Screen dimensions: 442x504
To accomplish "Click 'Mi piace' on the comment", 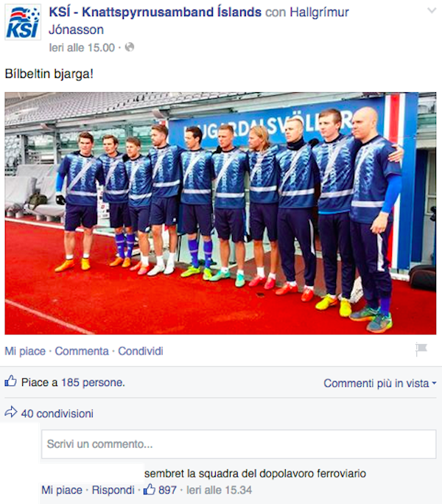I will pos(62,490).
